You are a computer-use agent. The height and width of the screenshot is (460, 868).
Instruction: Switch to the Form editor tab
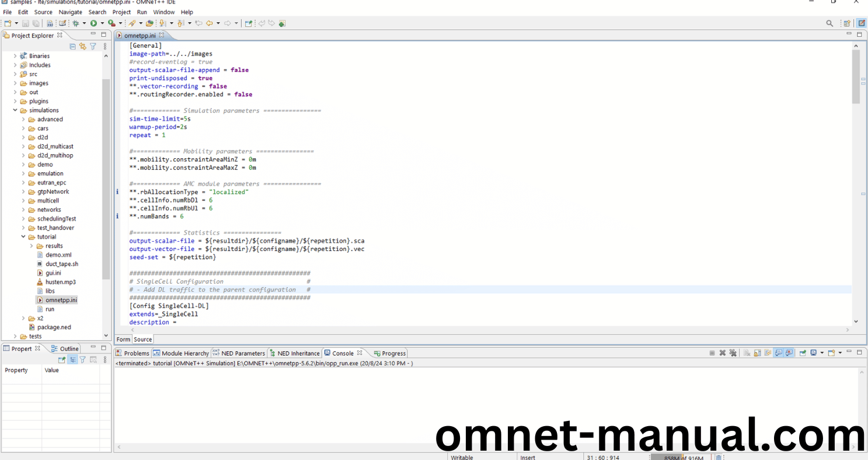point(123,339)
